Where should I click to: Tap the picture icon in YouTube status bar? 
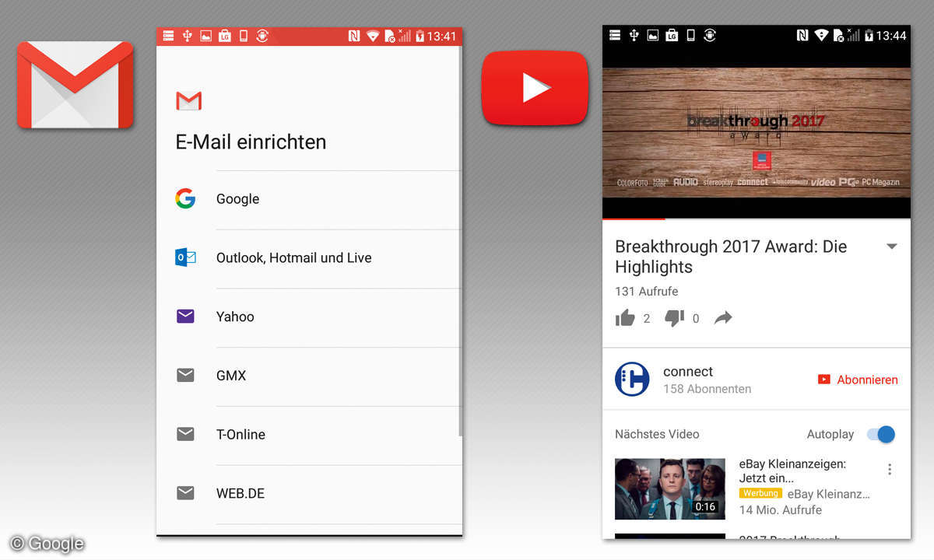[x=653, y=36]
